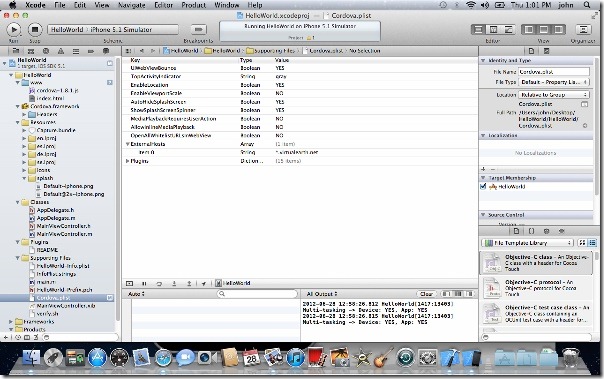
Task: Open the Editor menu
Action: 164,5
